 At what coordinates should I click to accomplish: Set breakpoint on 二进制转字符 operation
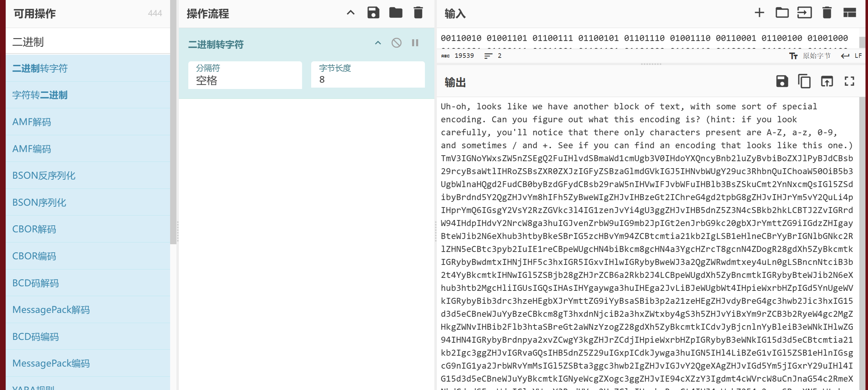(x=415, y=43)
